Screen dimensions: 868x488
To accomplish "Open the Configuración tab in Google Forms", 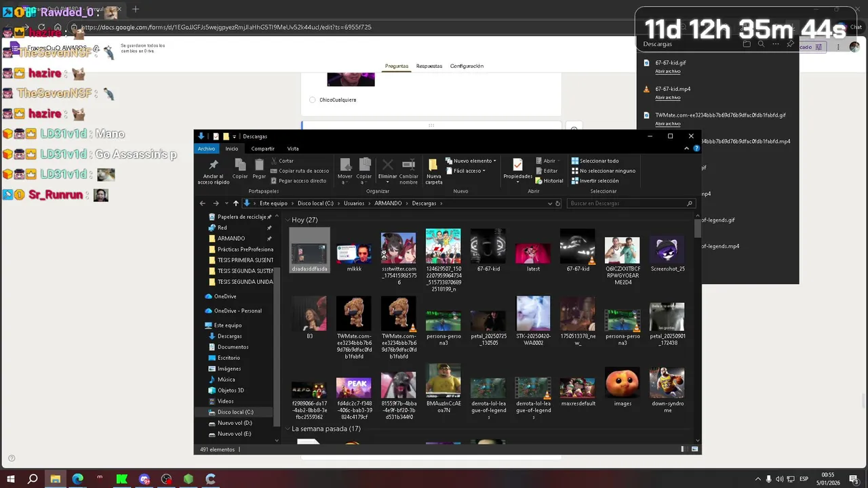I will (467, 66).
